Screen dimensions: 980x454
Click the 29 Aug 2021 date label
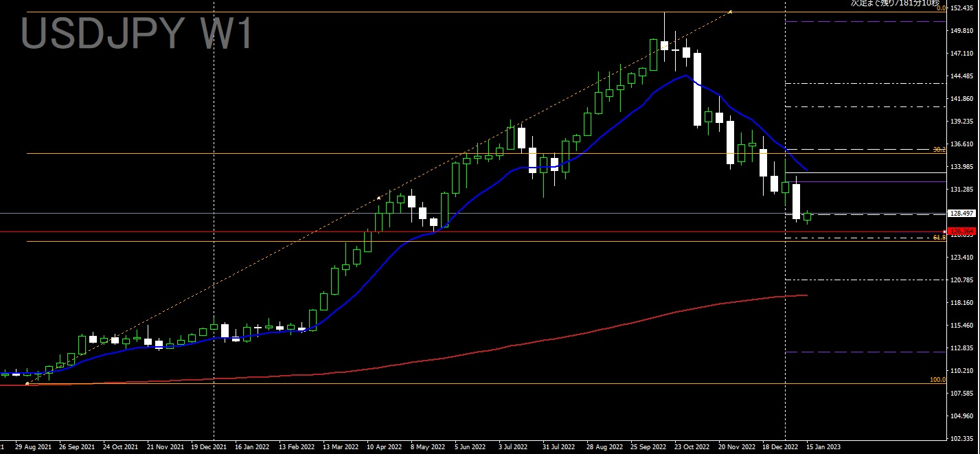point(32,446)
